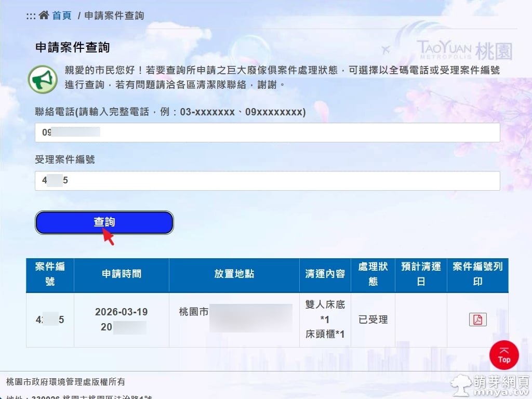
Task: Click the TaoYuan Metropolis 桃園 logo
Action: pyautogui.click(x=464, y=50)
